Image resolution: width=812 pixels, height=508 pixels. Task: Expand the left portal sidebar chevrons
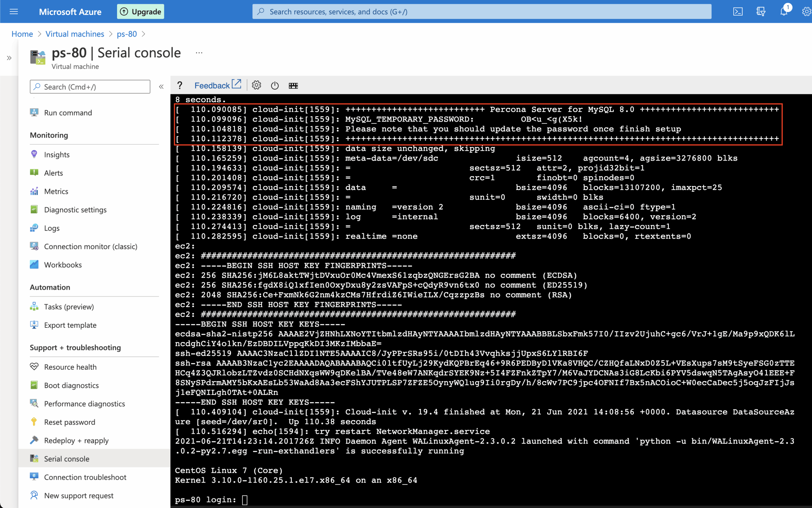(9, 58)
